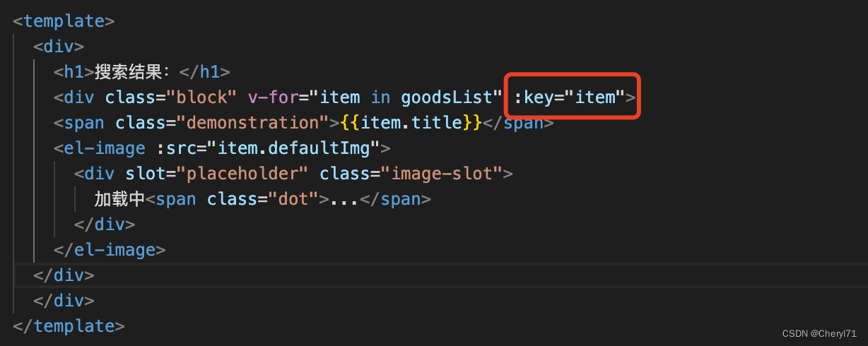Viewport: 868px width, 346px height.
Task: Click the closing template tag
Action: (69, 326)
